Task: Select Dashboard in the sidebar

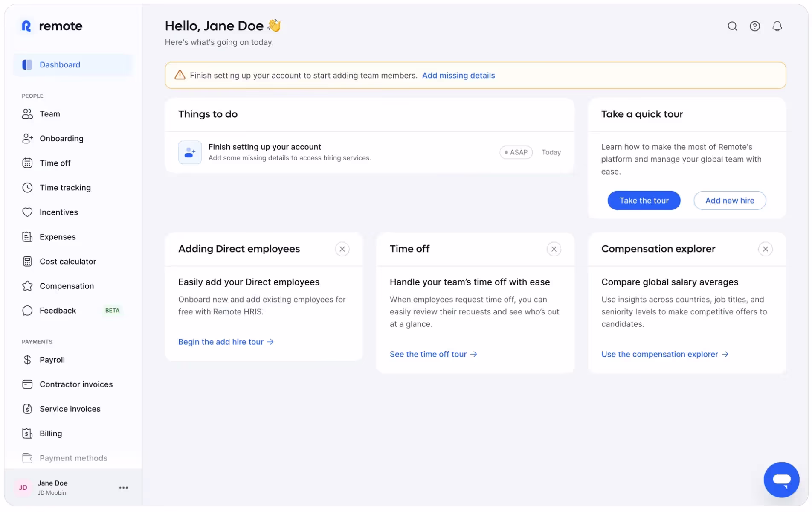Action: (x=60, y=65)
